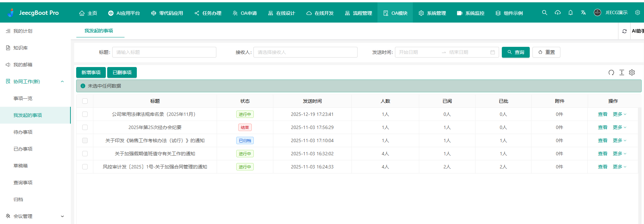Select the checkbox for 关于加强假期值班值守 row
This screenshot has height=224, width=644.
coord(85,154)
